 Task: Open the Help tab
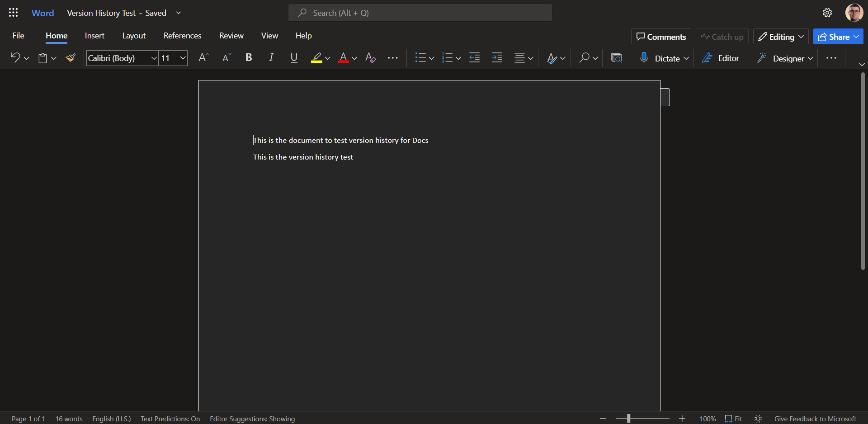304,35
